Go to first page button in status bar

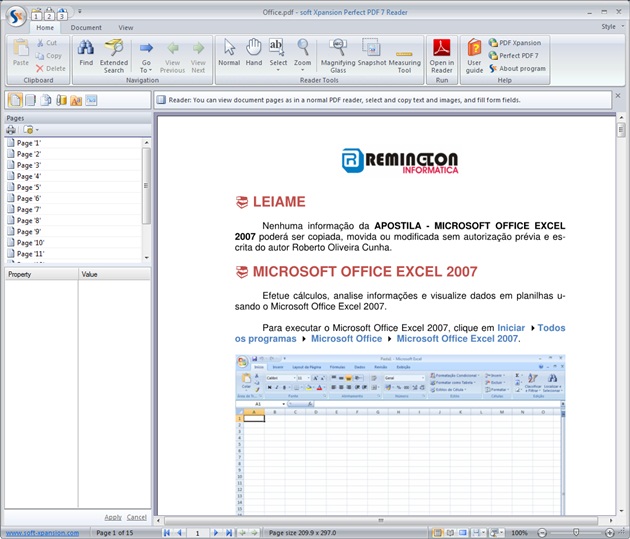(167, 533)
